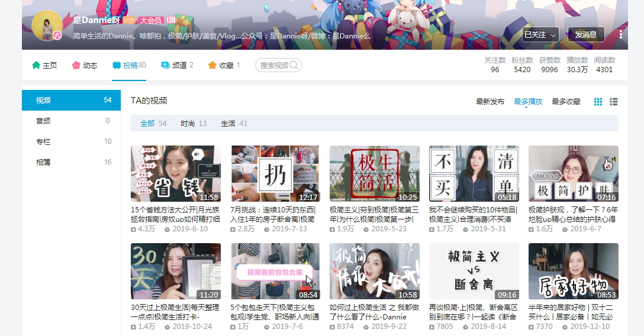Open video titled 15个省钱方法大公开

pyautogui.click(x=175, y=214)
